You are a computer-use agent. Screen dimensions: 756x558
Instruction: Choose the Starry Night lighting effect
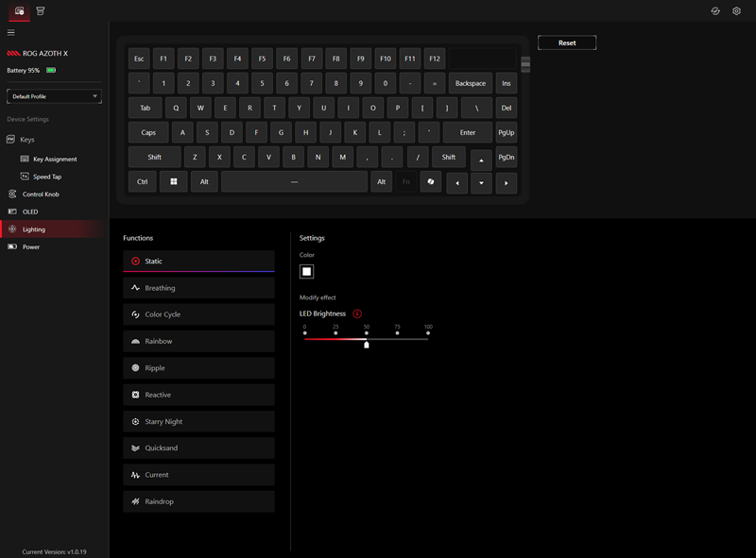tap(198, 422)
